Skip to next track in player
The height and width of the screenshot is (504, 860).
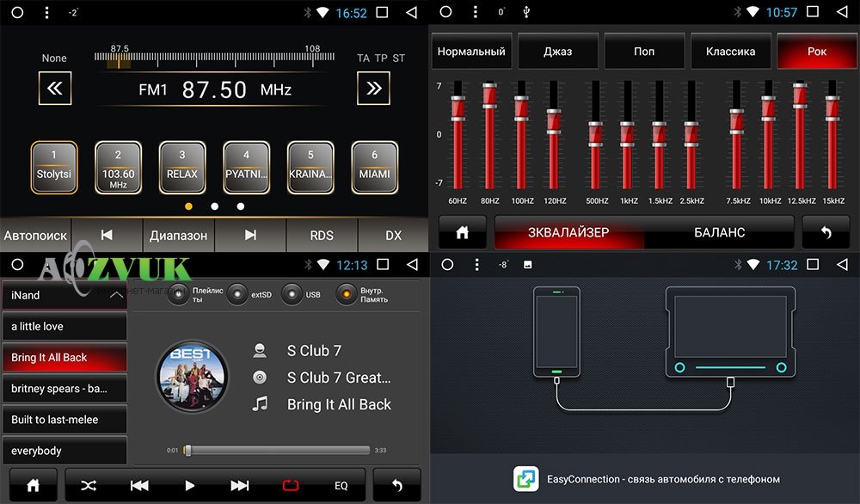[x=240, y=485]
